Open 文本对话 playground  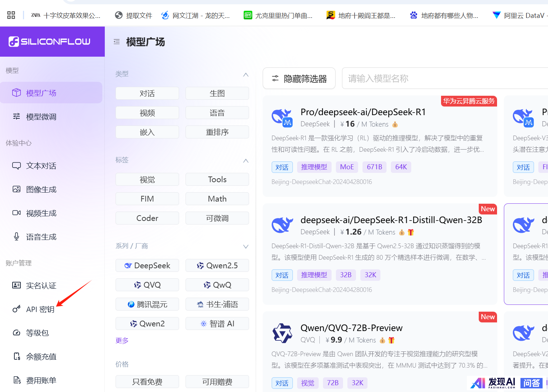51,166
